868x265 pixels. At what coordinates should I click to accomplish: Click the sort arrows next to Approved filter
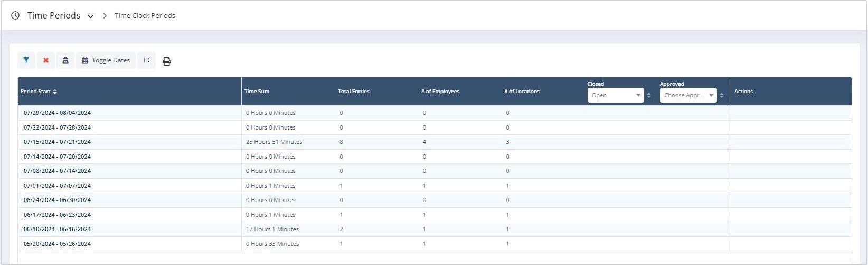pos(722,95)
